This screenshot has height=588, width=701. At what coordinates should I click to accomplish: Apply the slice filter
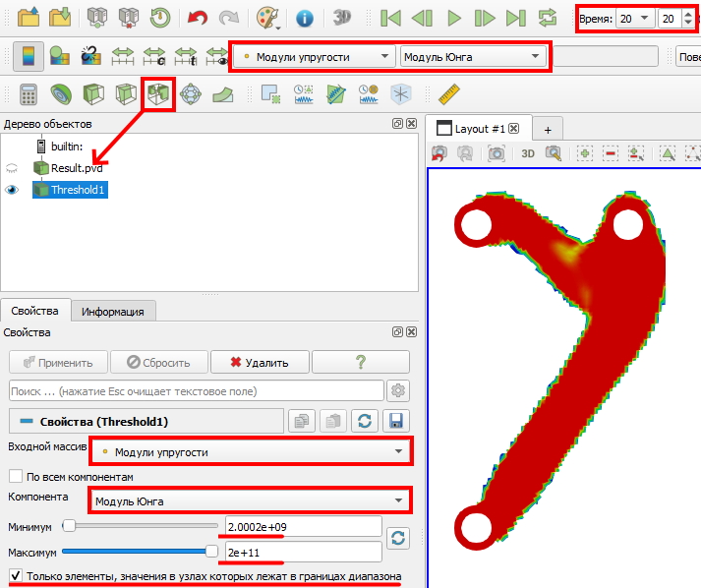coord(126,94)
